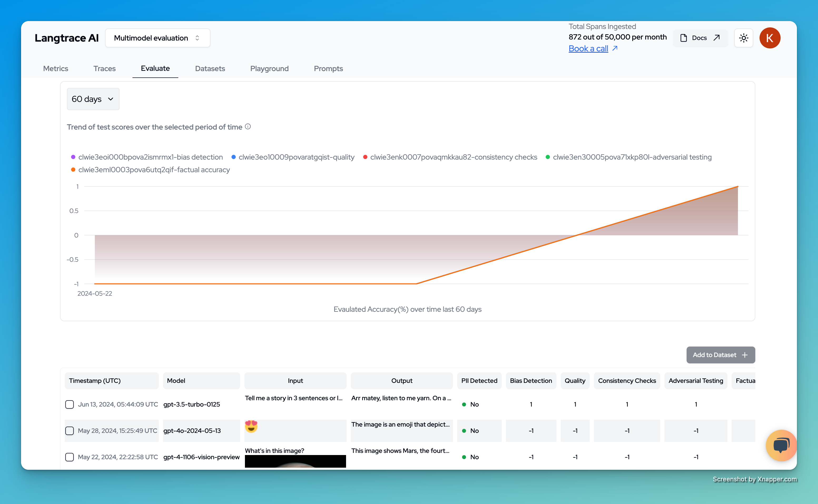Check the Jun 13, 2024 row checkbox

(69, 404)
